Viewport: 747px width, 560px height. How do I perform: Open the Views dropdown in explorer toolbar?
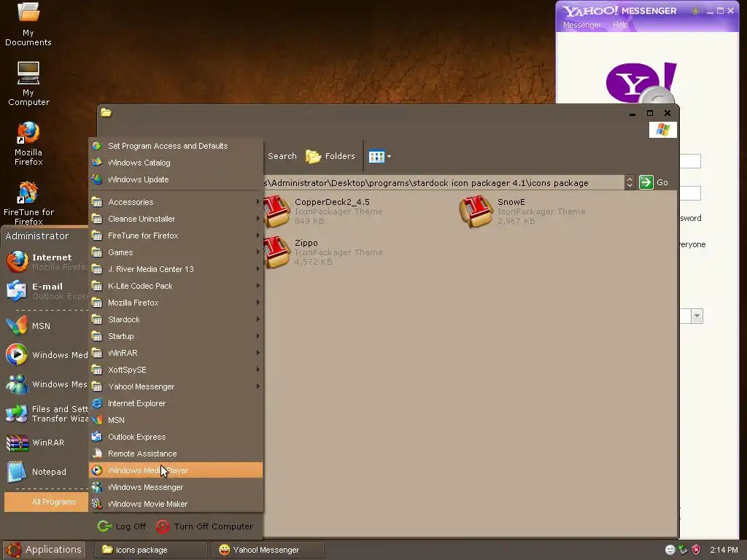coord(379,156)
